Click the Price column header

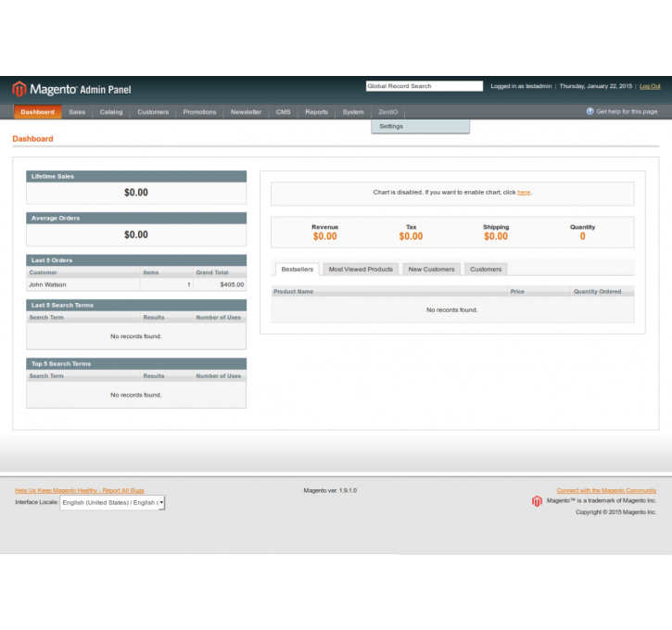(539, 291)
